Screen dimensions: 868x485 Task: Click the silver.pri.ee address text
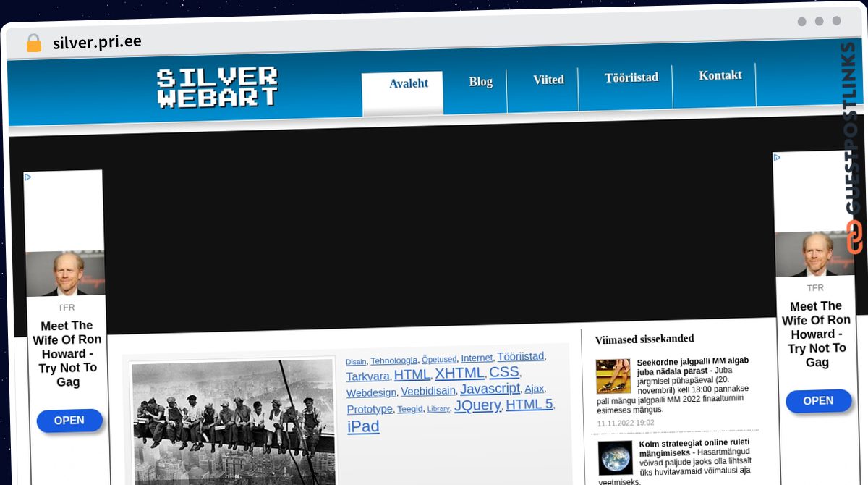97,42
